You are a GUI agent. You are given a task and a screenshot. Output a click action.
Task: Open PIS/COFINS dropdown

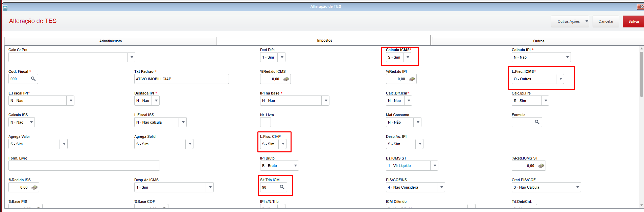(441, 187)
